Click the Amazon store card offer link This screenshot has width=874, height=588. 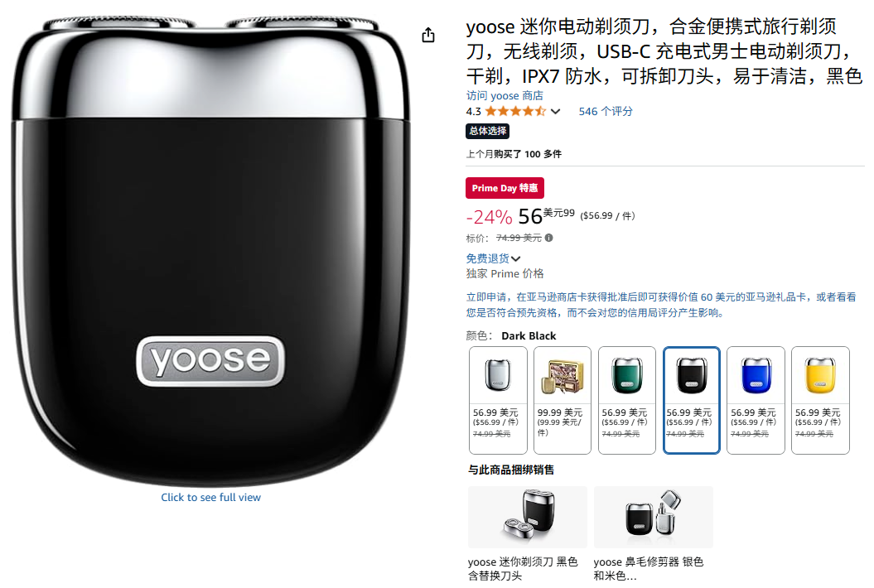pos(661,305)
